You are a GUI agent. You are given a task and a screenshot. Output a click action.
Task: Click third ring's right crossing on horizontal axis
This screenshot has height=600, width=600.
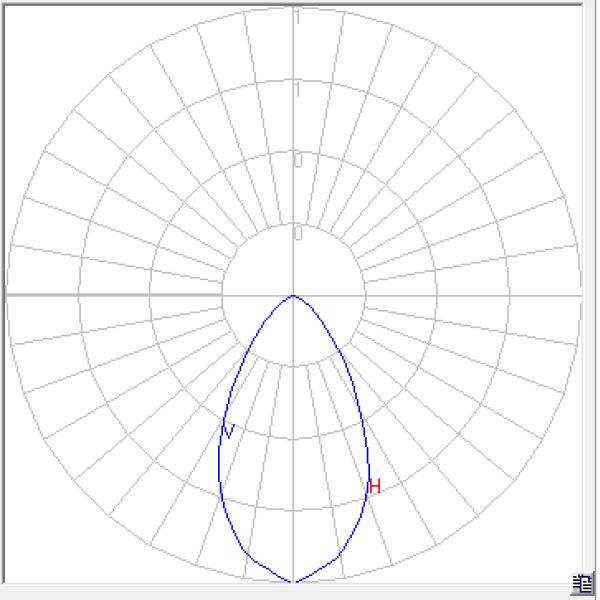point(508,295)
